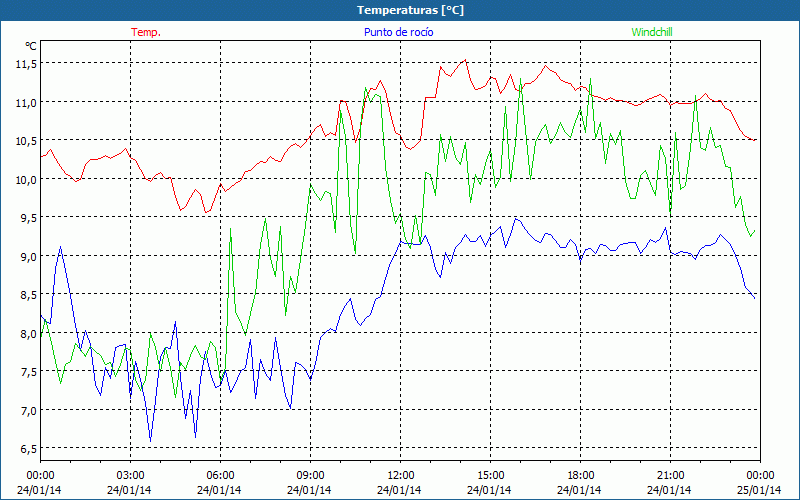Click the 10,5 y-axis value
Image resolution: width=800 pixels, height=500 pixels.
[26, 141]
